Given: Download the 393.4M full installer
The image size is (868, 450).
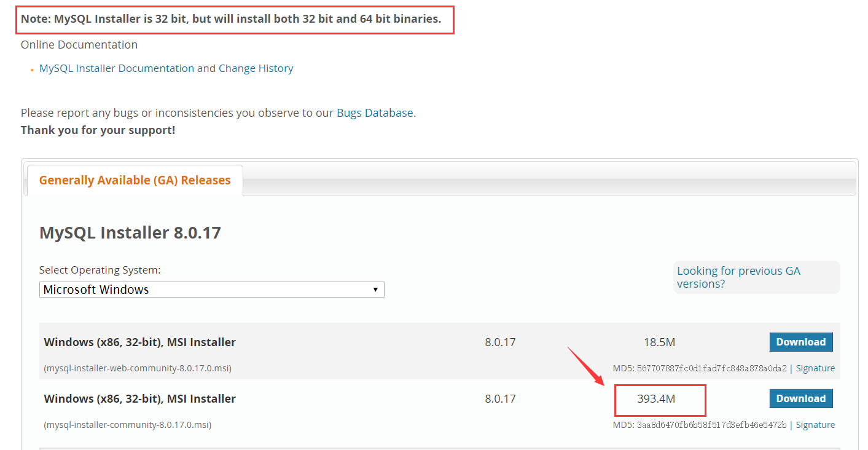Looking at the screenshot, I should tap(801, 398).
